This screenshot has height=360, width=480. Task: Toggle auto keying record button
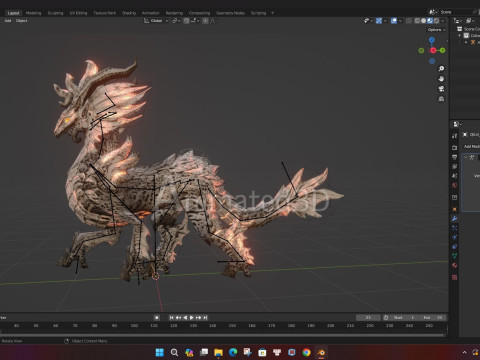coord(157,317)
